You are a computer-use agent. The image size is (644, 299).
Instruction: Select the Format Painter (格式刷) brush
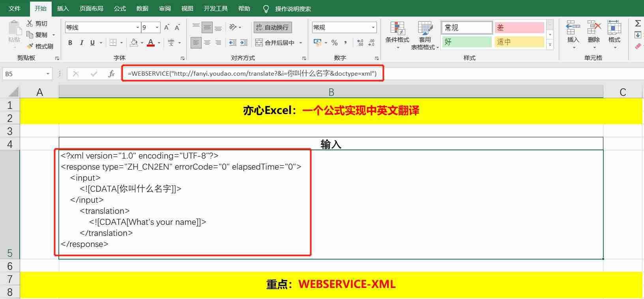[30, 46]
